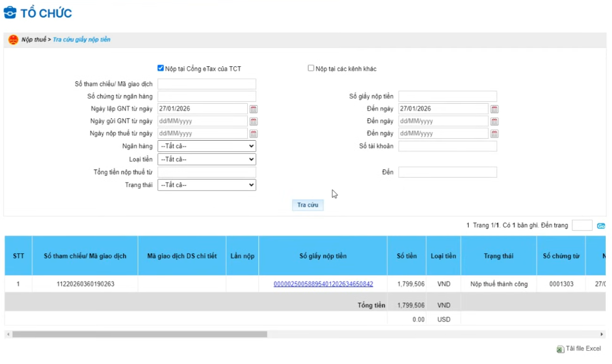Click Số giấy nộp tiền column header
Image resolution: width=612 pixels, height=364 pixels.
pyautogui.click(x=323, y=256)
